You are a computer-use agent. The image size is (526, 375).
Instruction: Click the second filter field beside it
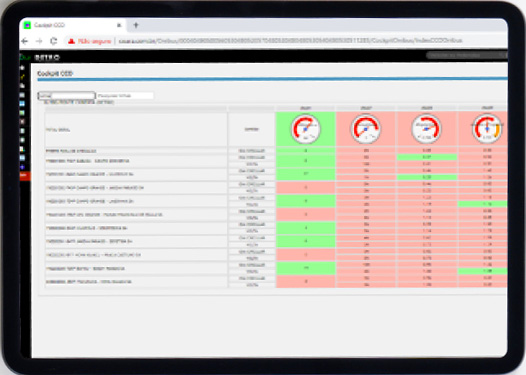tap(125, 96)
